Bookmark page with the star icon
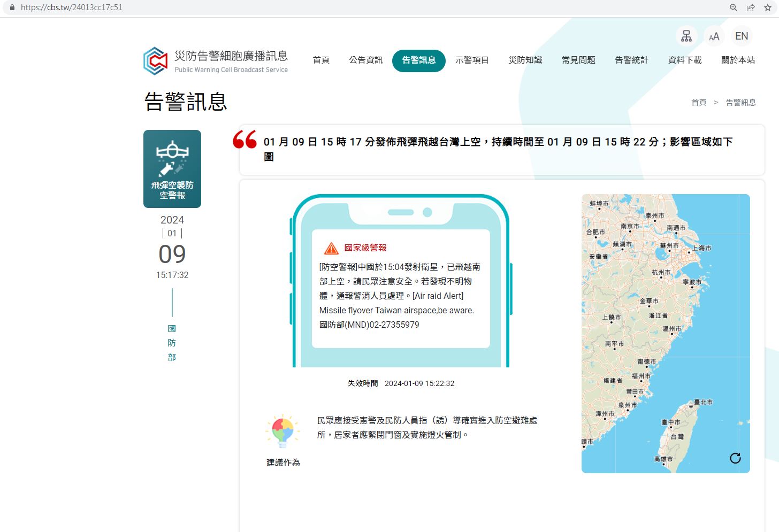The height and width of the screenshot is (532, 779). [768, 7]
